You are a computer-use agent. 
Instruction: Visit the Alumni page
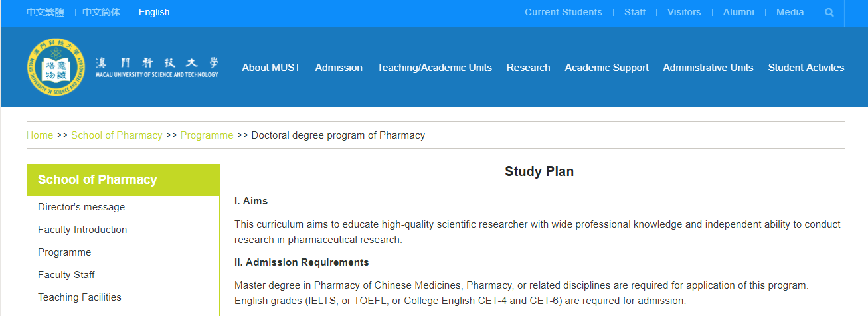738,12
